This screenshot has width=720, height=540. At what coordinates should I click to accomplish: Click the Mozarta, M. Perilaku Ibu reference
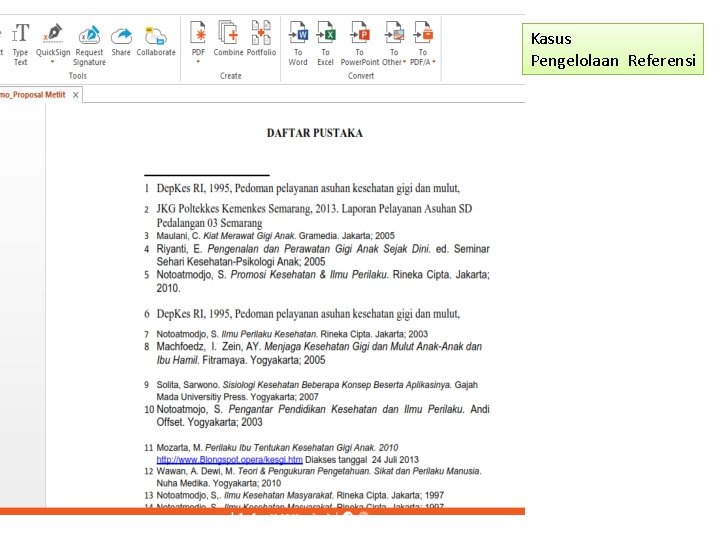[281, 453]
